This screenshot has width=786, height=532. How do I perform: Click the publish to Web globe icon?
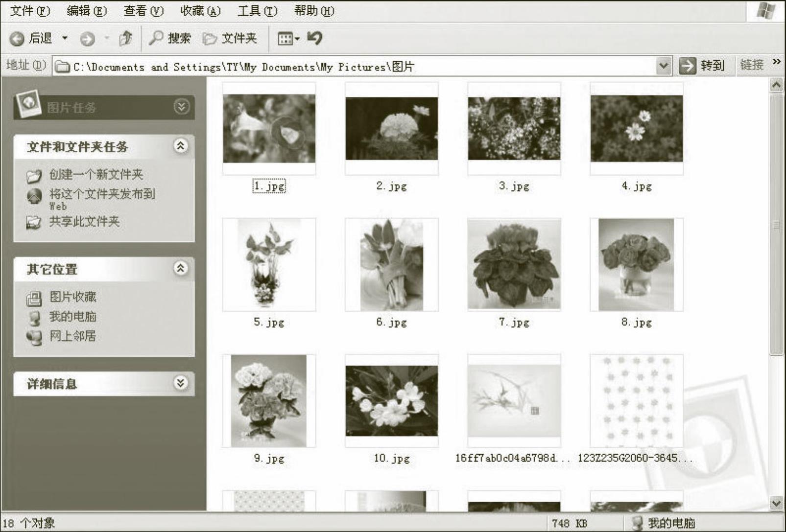(34, 196)
